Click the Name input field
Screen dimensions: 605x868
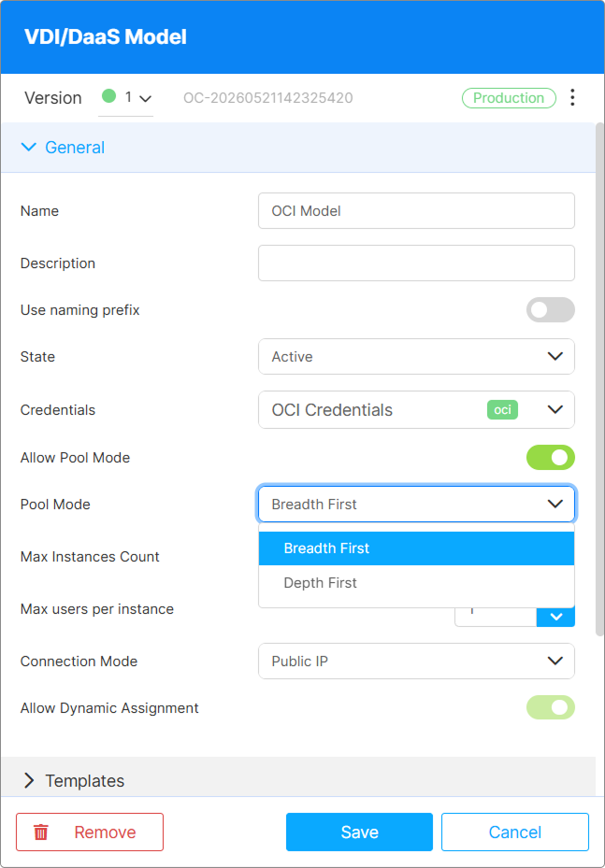(416, 210)
